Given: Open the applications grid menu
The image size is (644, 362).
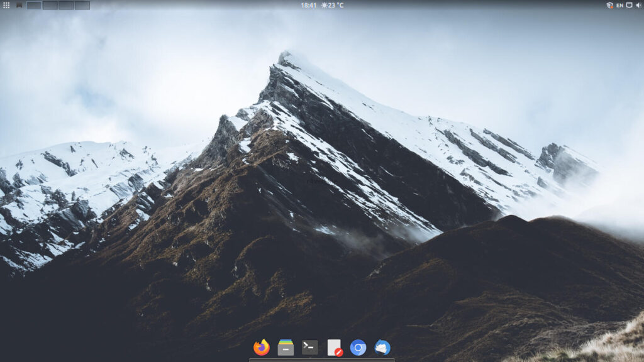Looking at the screenshot, I should pyautogui.click(x=6, y=5).
